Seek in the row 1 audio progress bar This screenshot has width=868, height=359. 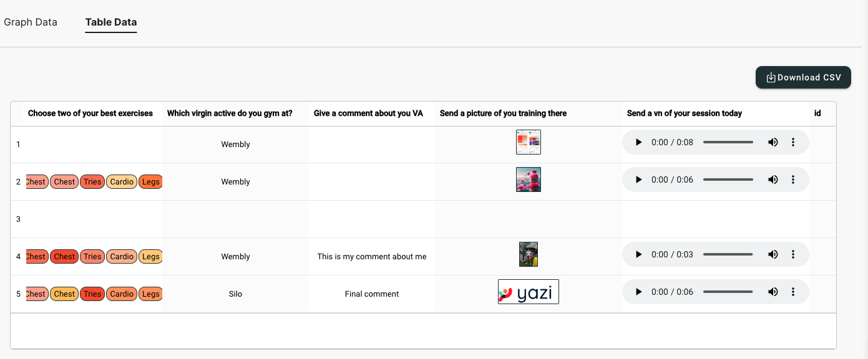click(x=728, y=142)
